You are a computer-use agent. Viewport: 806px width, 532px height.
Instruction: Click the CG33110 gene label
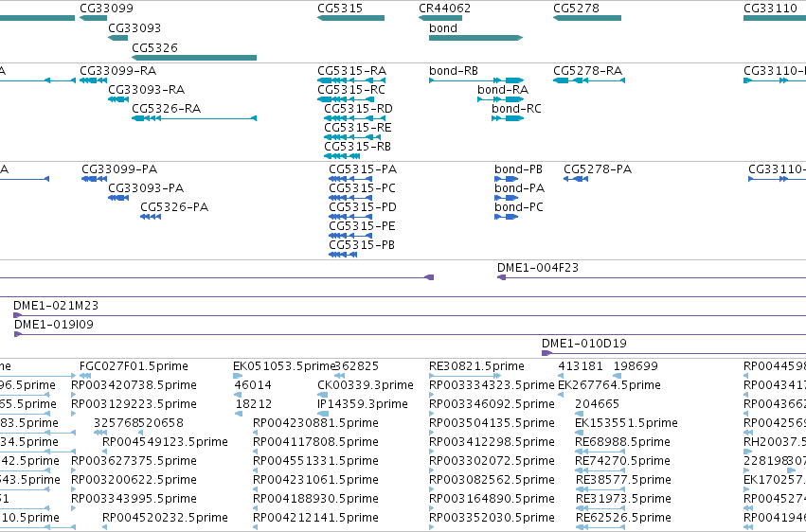(770, 9)
